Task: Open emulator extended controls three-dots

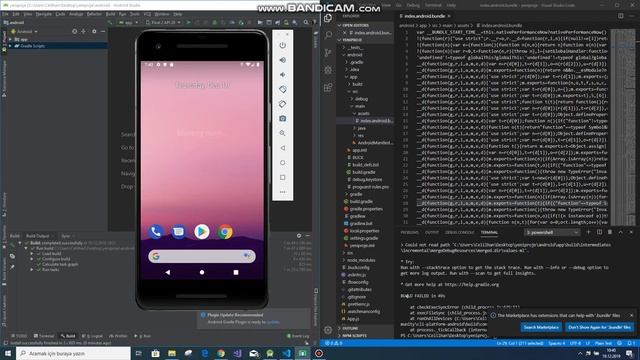Action: (x=282, y=192)
